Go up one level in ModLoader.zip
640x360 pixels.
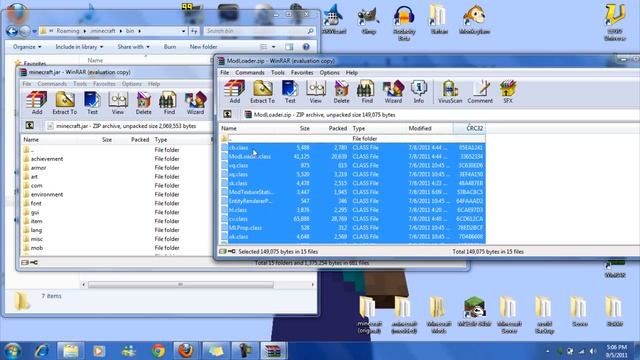coord(227,114)
